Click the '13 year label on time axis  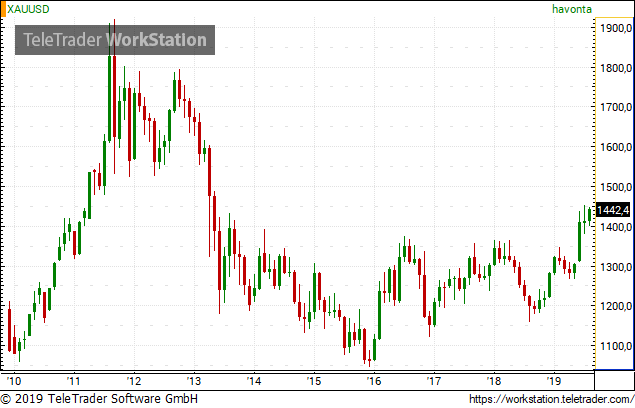tap(194, 381)
